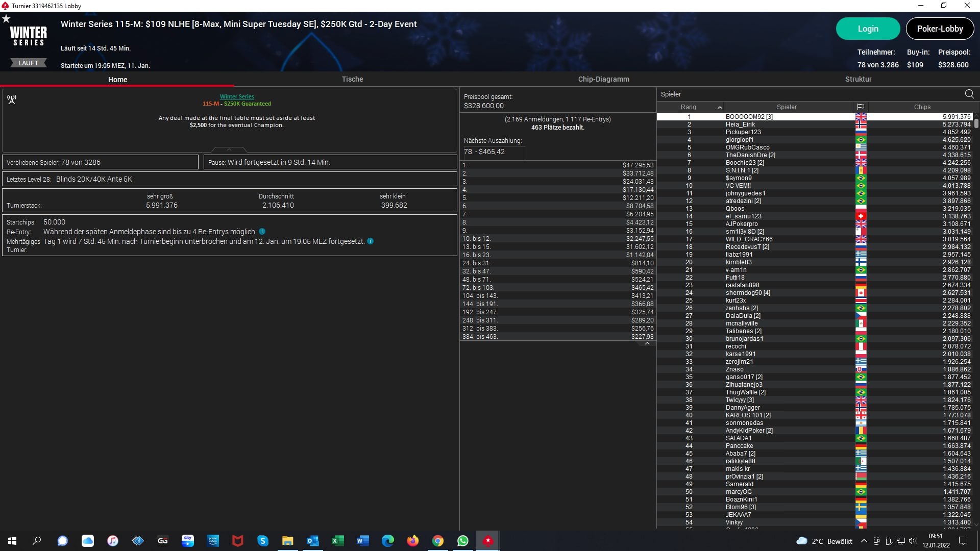Toggle Rang column sort order arrow
Viewport: 980px width, 551px height.
(x=720, y=107)
